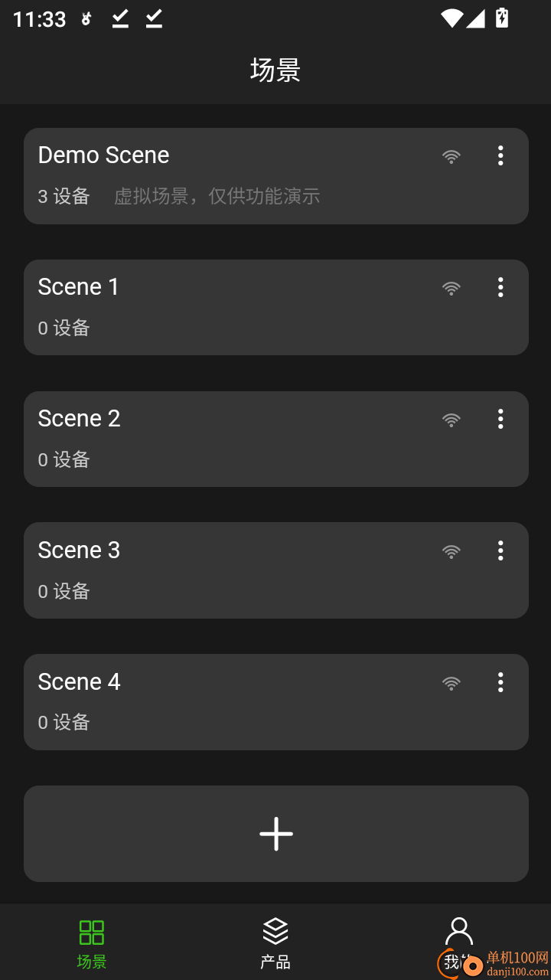Open the Scene 2 title

80,419
